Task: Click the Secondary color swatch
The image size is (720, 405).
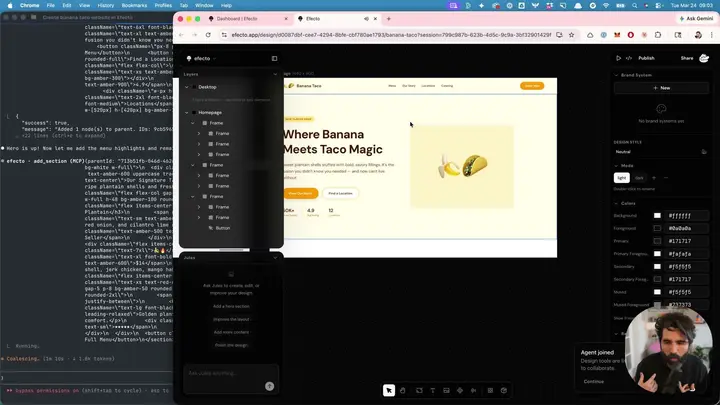Action: (657, 267)
